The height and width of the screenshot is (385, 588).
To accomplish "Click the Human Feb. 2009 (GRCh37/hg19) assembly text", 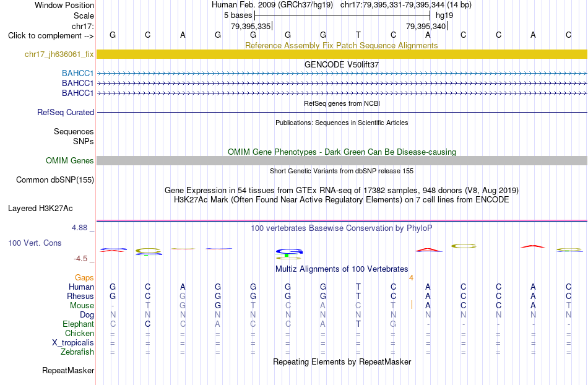I will 272,5.
